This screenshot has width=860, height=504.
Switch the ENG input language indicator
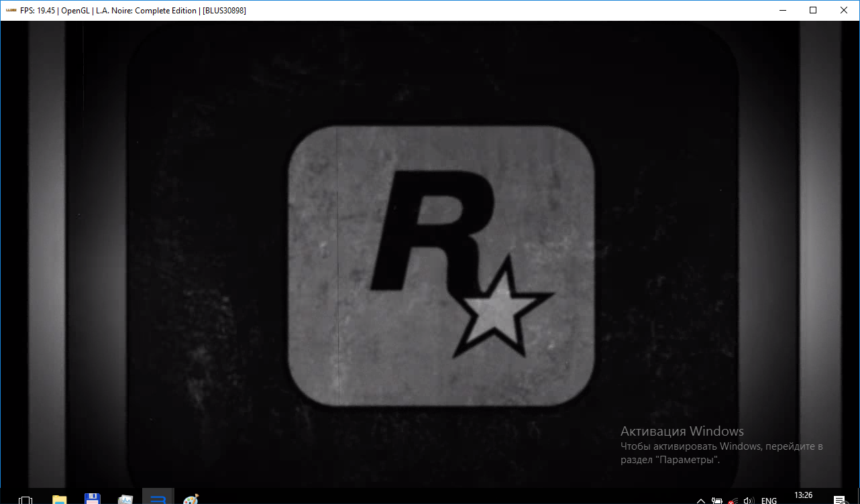pos(769,500)
